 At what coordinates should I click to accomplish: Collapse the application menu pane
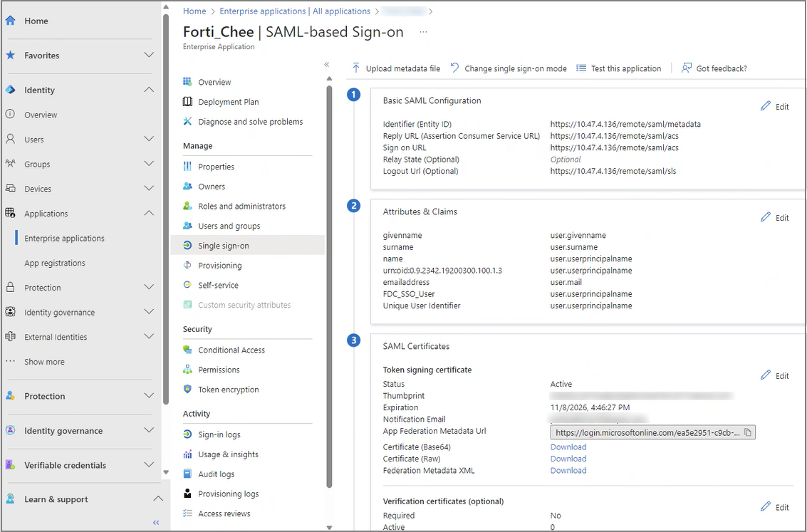point(327,65)
